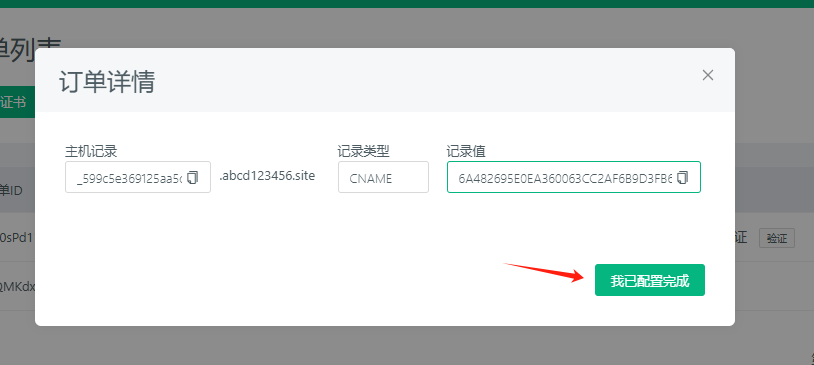Click the 我已配置完成 button
The image size is (814, 365).
[649, 280]
